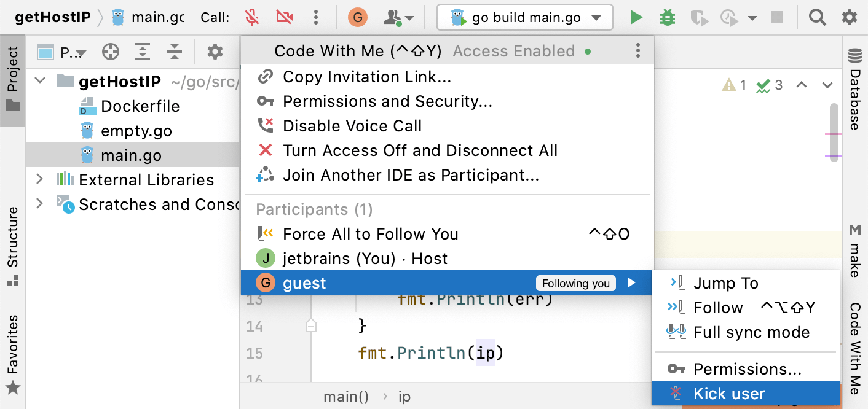The image size is (868, 409).
Task: Click the guest avatar icon in toolbar
Action: (x=357, y=17)
